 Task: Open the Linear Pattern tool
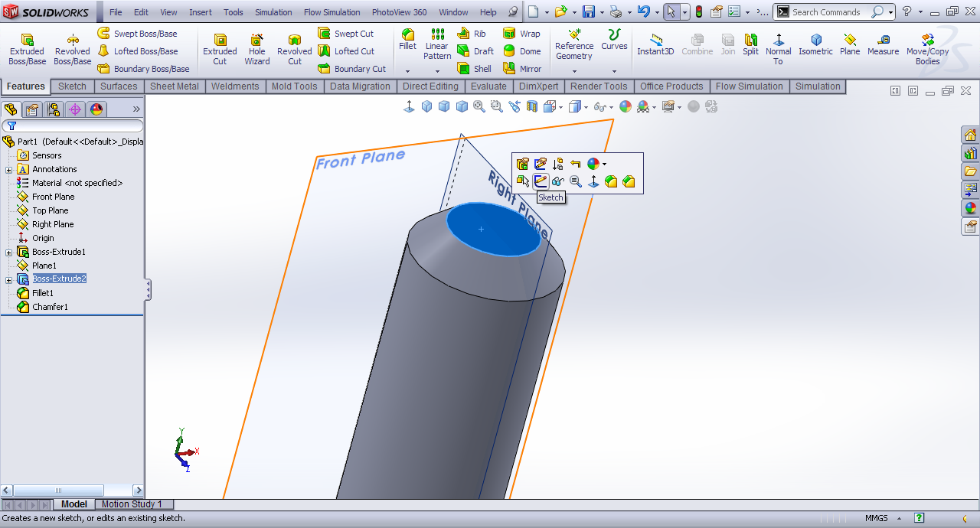437,44
